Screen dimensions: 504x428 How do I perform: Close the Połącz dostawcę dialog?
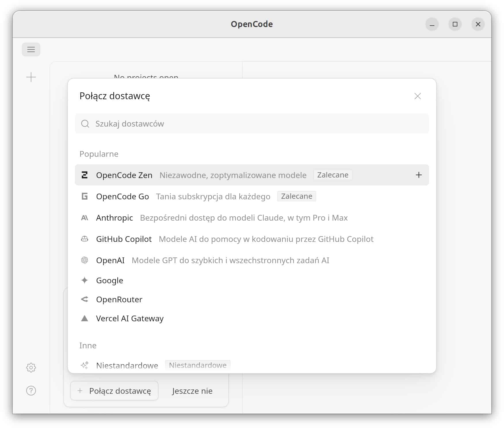(x=418, y=96)
